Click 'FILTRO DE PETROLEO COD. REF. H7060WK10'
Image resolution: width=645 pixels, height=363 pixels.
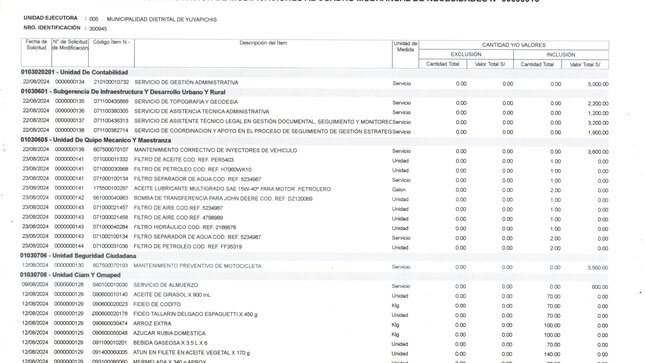[193, 170]
